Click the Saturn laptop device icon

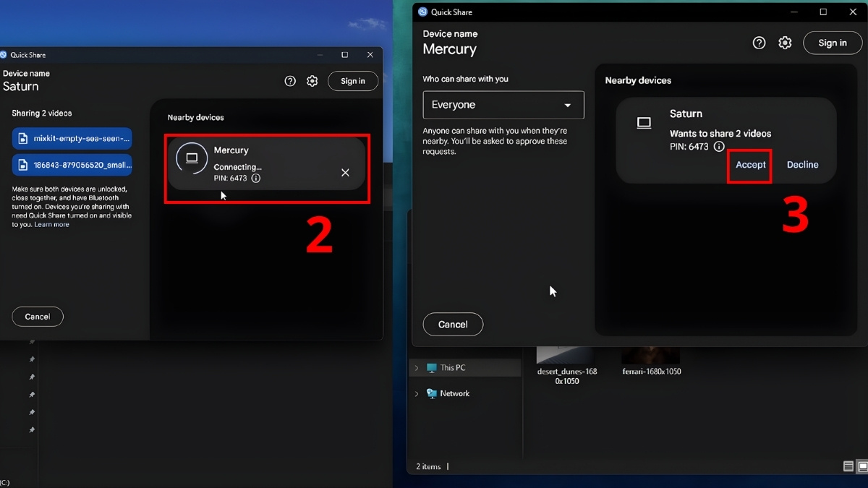pyautogui.click(x=644, y=123)
